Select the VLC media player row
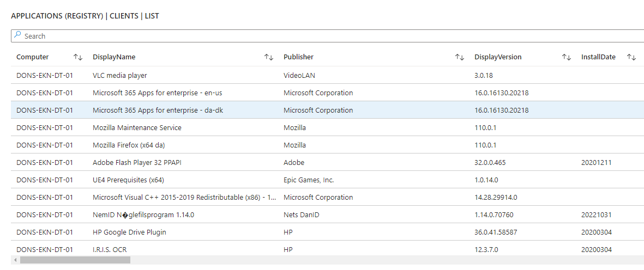Image resolution: width=644 pixels, height=270 pixels. tap(120, 75)
